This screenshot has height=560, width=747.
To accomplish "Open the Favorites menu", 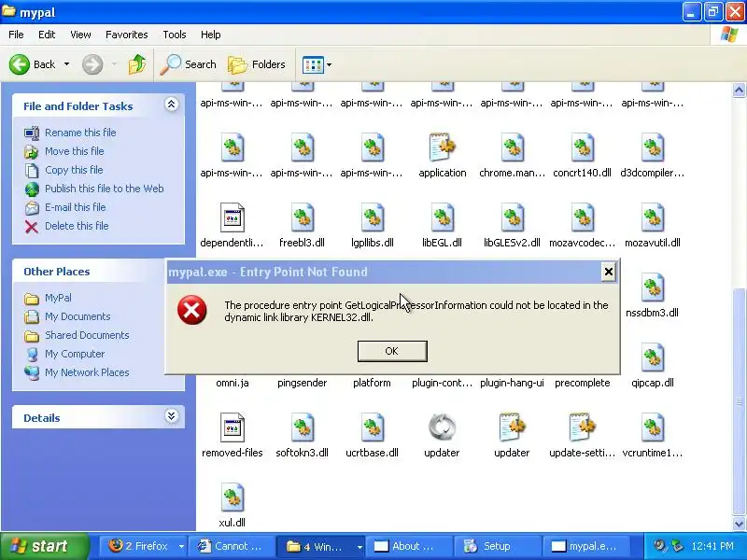I will pos(127,35).
